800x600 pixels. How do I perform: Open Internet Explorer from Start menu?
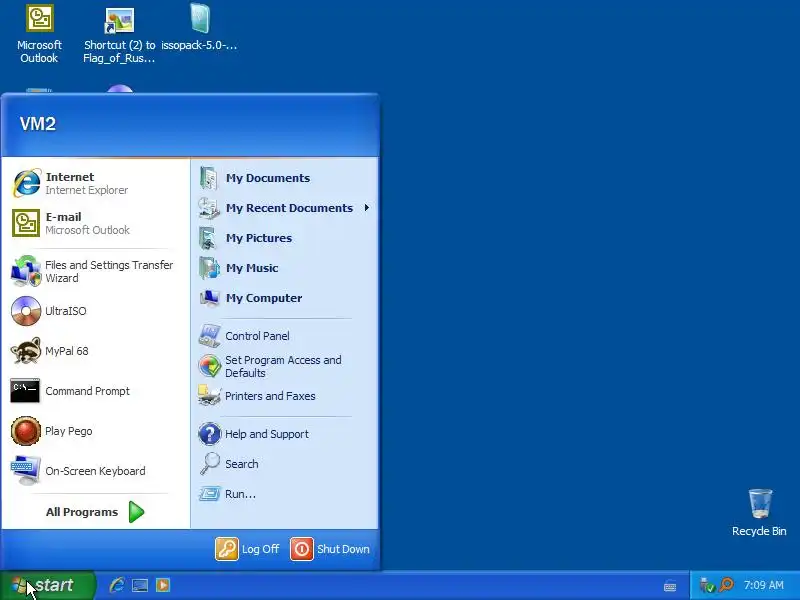(95, 183)
